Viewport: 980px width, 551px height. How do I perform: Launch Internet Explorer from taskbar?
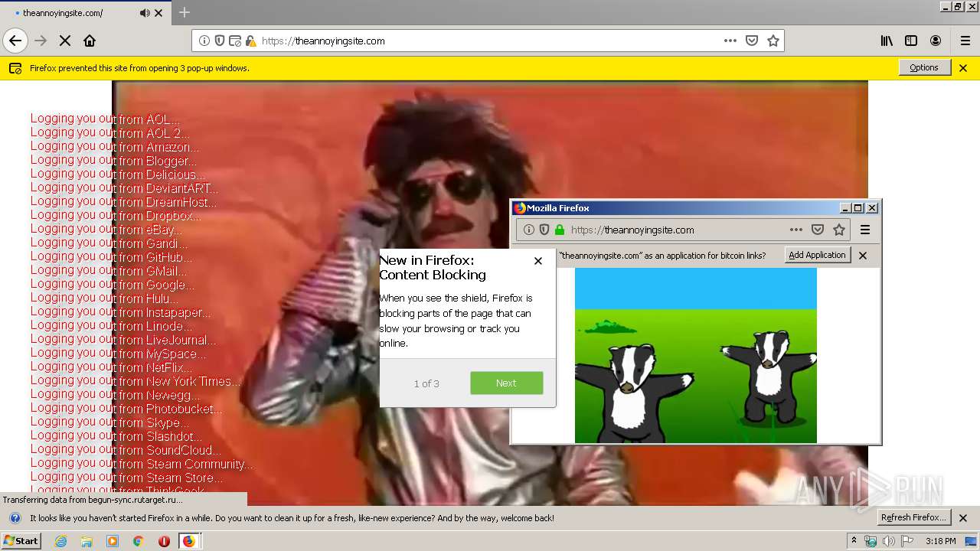[60, 541]
